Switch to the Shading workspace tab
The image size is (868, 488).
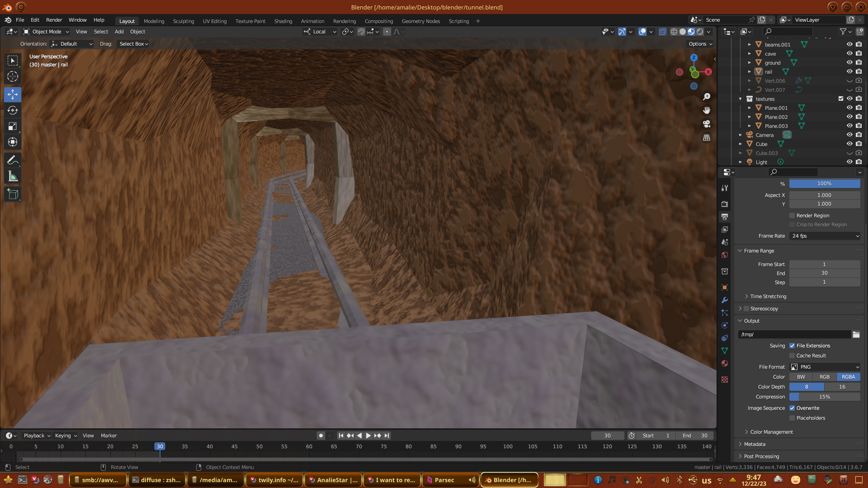[x=283, y=21]
